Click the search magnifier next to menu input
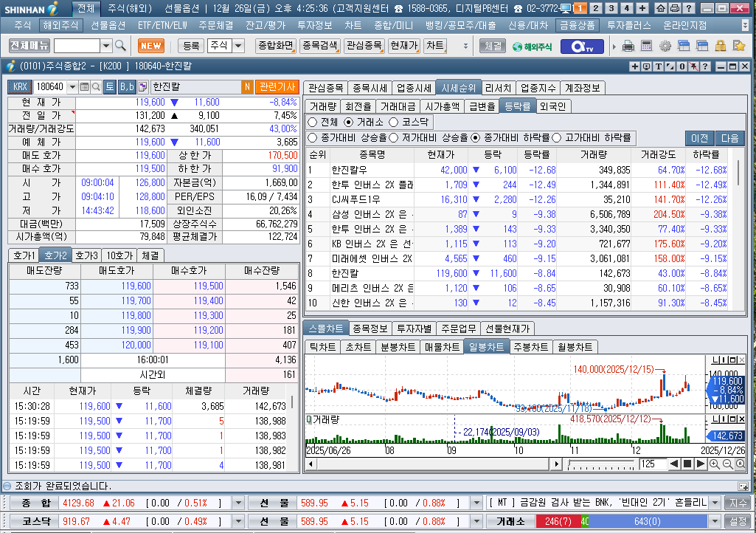The height and width of the screenshot is (533, 756). coord(120,46)
